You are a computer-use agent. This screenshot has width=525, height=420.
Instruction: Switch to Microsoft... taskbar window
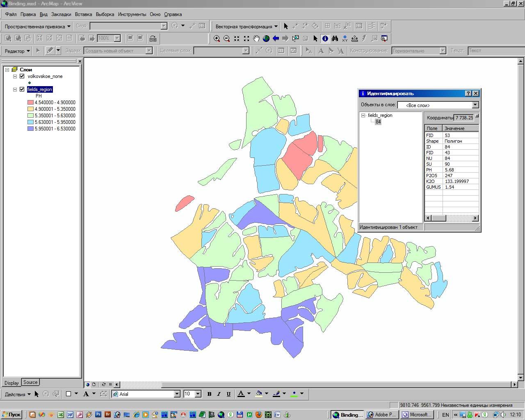(x=416, y=415)
